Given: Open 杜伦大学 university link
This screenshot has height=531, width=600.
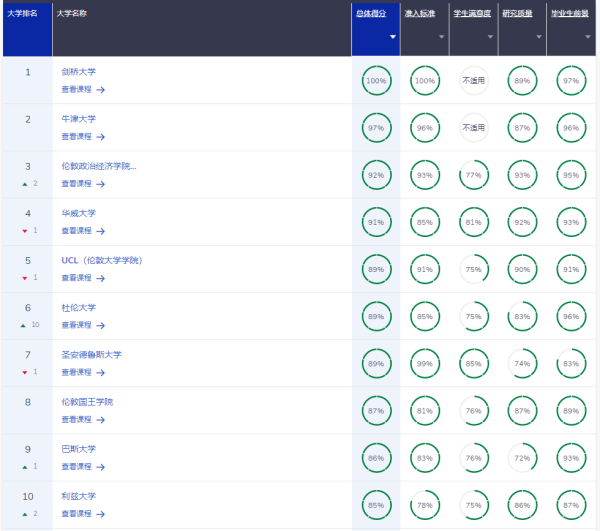Looking at the screenshot, I should [x=78, y=308].
